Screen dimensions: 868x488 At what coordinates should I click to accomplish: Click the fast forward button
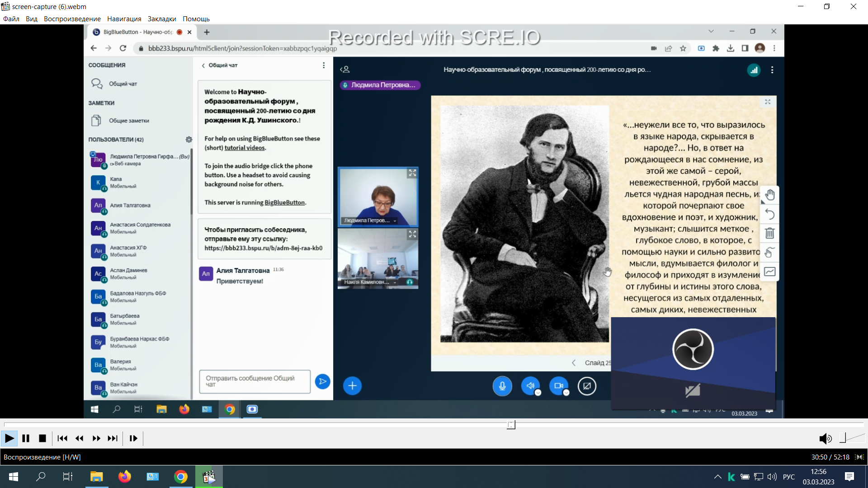96,438
